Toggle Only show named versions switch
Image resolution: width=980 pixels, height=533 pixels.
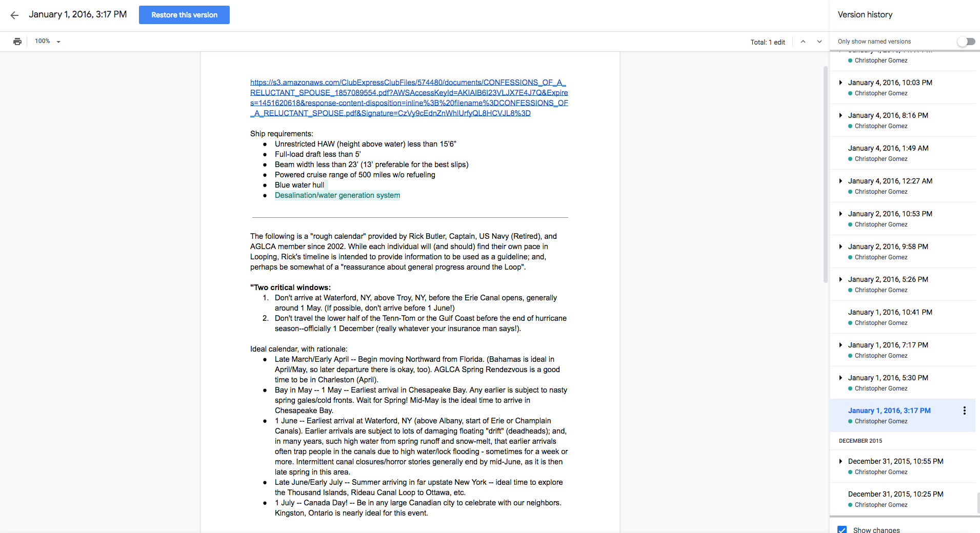[966, 42]
